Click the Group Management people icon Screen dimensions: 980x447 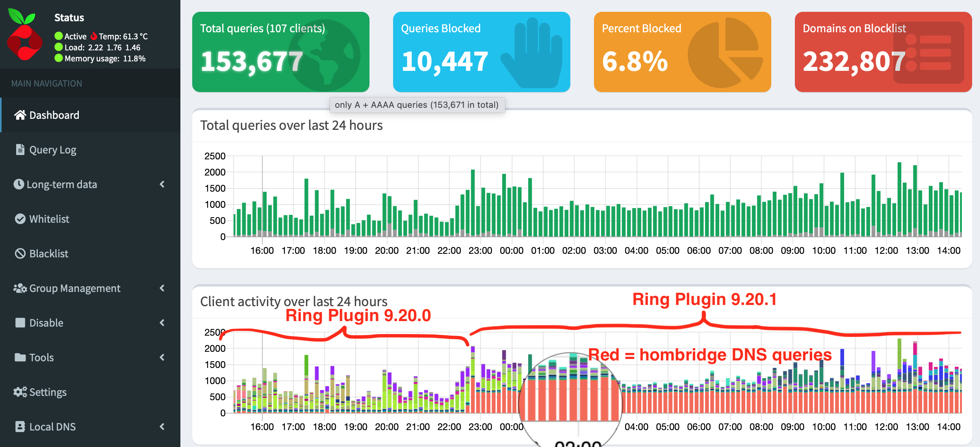[x=20, y=288]
